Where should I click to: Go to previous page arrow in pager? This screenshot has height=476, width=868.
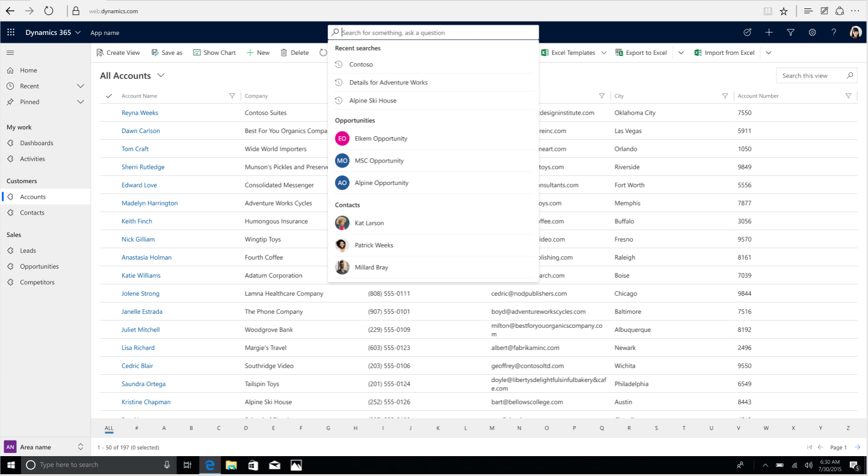pyautogui.click(x=820, y=447)
